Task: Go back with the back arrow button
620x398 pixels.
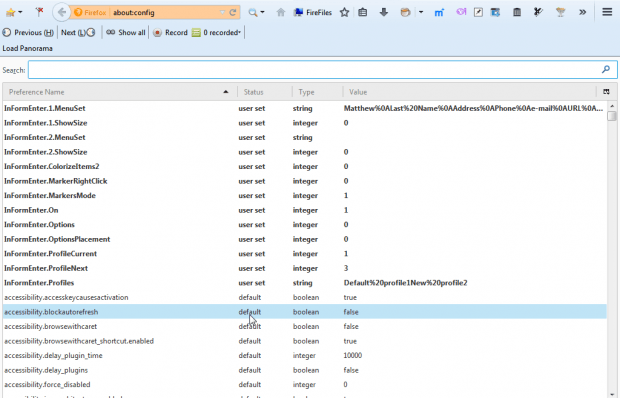Action: click(x=61, y=13)
